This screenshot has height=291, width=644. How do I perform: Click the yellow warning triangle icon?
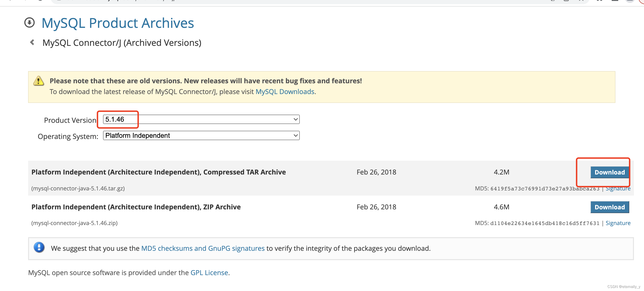pyautogui.click(x=38, y=81)
